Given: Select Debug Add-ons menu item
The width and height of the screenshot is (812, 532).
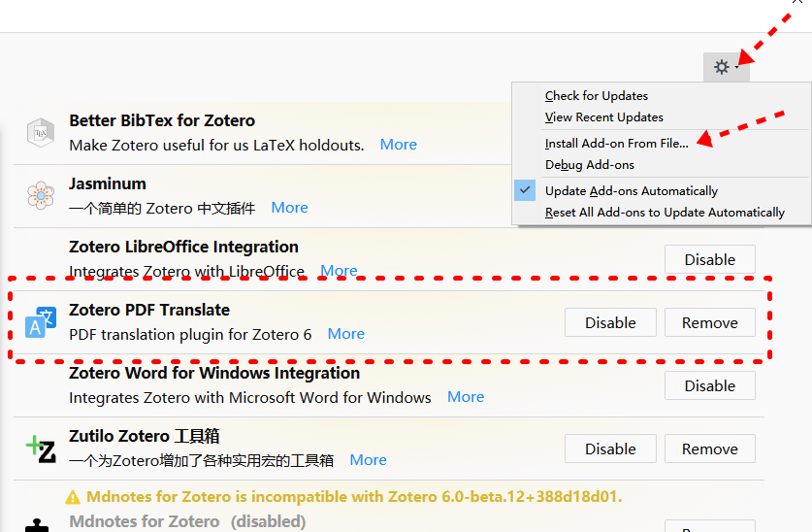Looking at the screenshot, I should click(589, 165).
